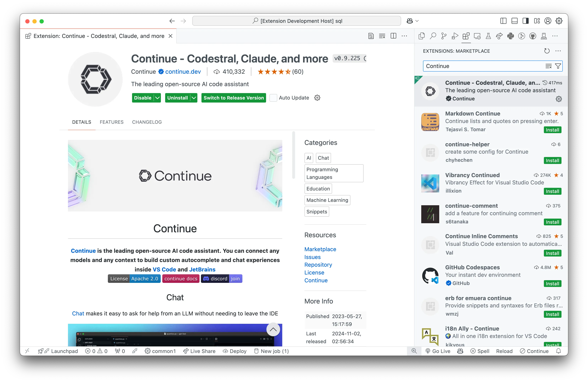
Task: Clear extensions search results icon
Action: click(x=548, y=66)
